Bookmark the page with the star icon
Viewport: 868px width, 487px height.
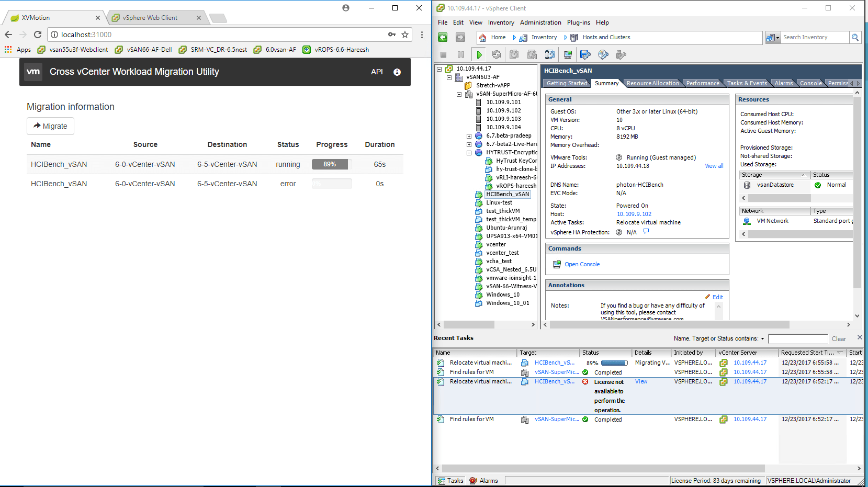[x=405, y=35]
